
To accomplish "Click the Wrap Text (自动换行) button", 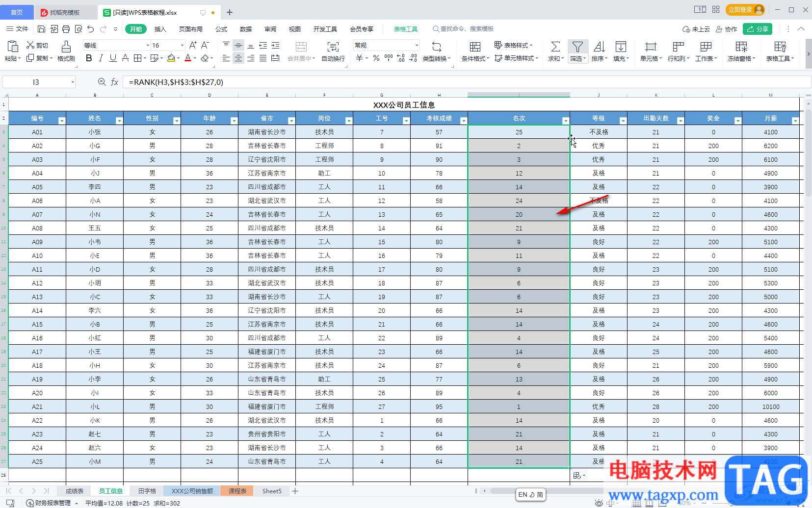I will coord(333,51).
